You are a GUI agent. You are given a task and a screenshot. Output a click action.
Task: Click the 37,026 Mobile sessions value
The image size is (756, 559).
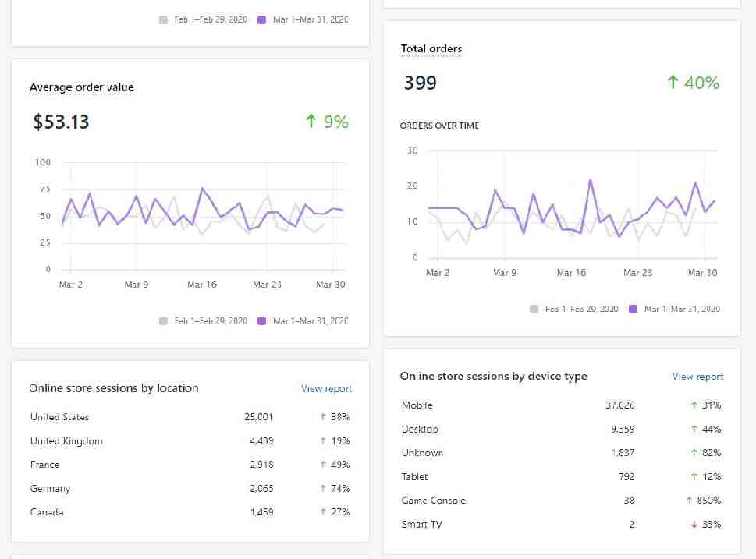coord(620,405)
